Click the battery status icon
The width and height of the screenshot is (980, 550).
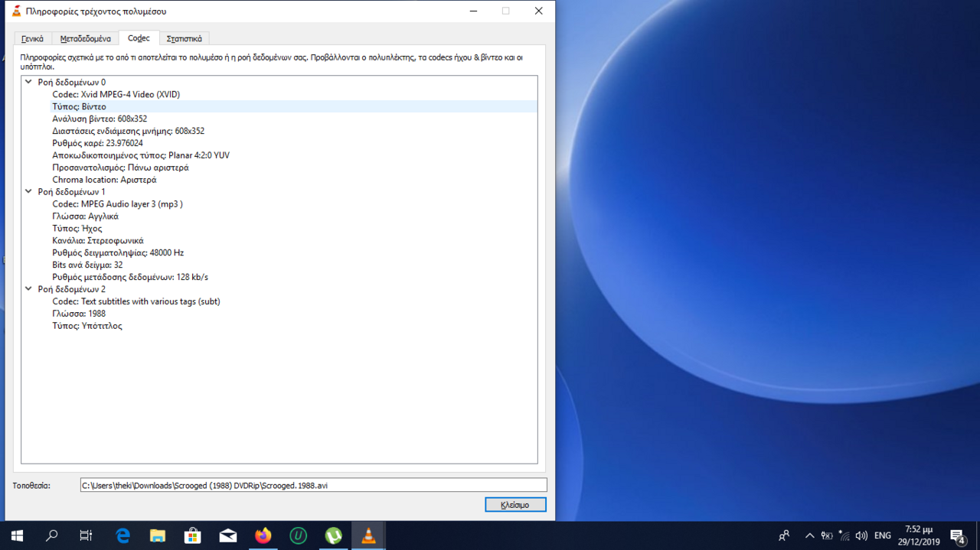(x=827, y=535)
